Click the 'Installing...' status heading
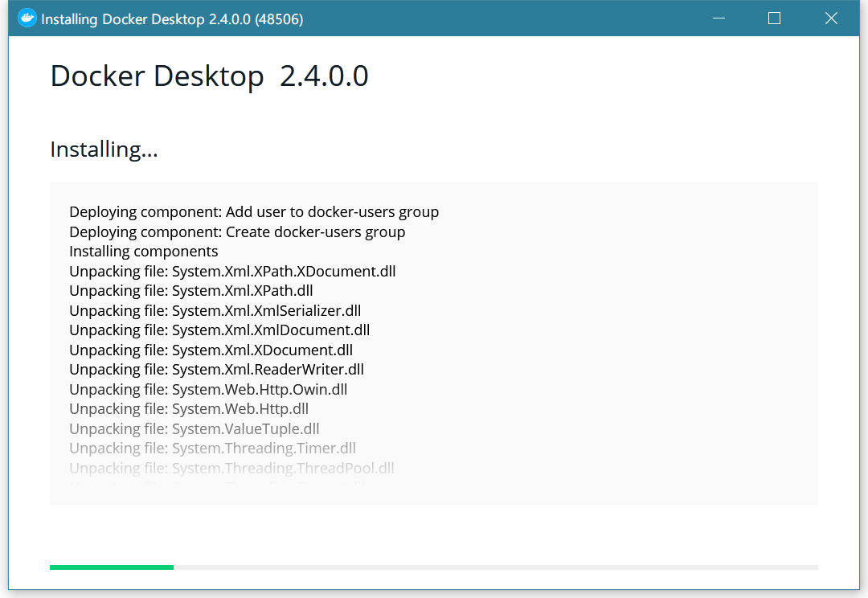This screenshot has width=868, height=598. [104, 149]
